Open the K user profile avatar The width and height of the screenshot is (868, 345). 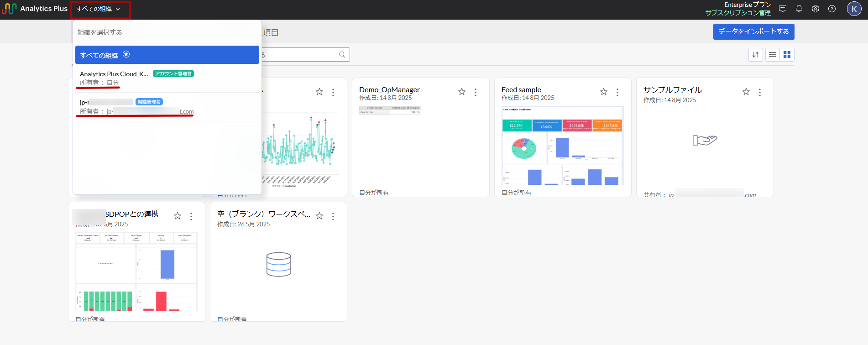[854, 9]
